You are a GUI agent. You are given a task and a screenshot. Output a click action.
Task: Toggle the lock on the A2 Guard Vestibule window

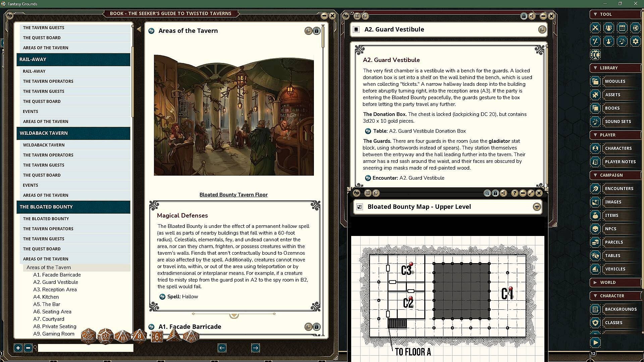[x=524, y=16]
